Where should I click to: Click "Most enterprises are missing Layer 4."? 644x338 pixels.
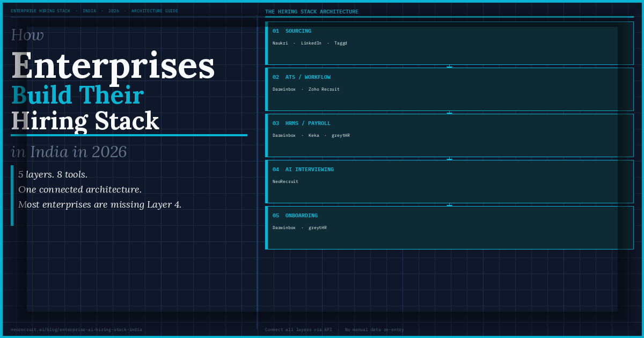point(100,204)
